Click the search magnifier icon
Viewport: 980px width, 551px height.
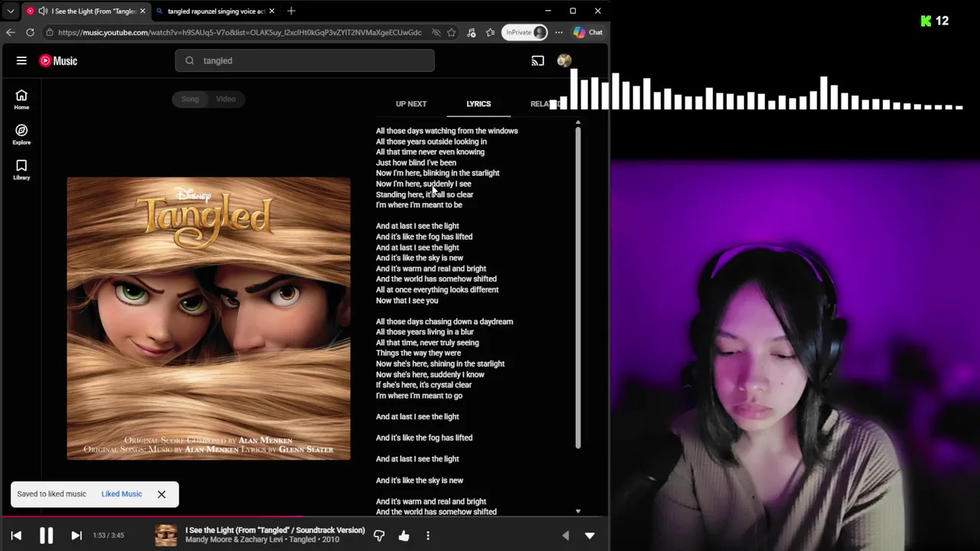(x=190, y=60)
